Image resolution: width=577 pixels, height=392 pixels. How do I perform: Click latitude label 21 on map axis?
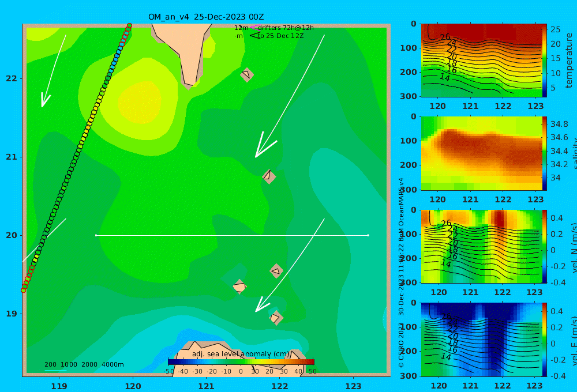12,157
